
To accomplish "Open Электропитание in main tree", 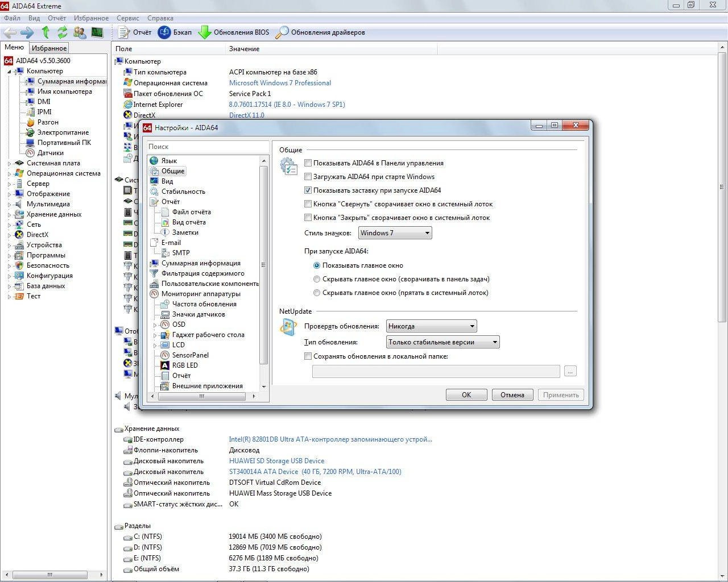I will tap(63, 132).
